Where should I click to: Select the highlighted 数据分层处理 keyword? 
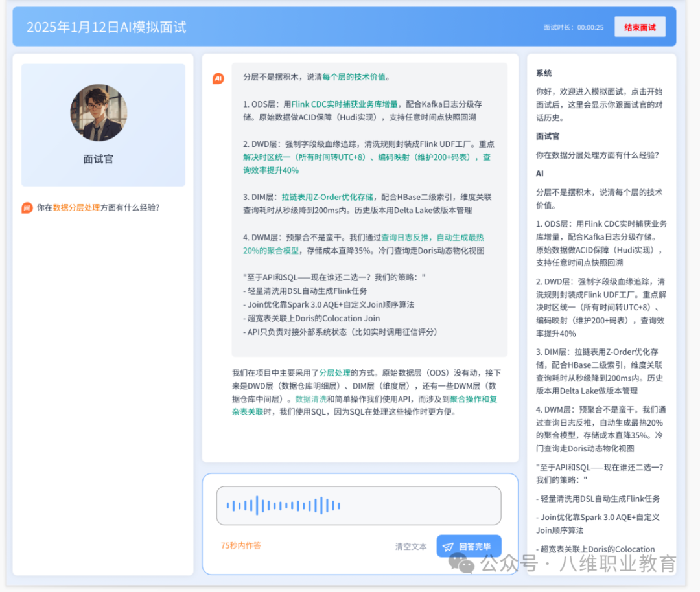(x=76, y=208)
